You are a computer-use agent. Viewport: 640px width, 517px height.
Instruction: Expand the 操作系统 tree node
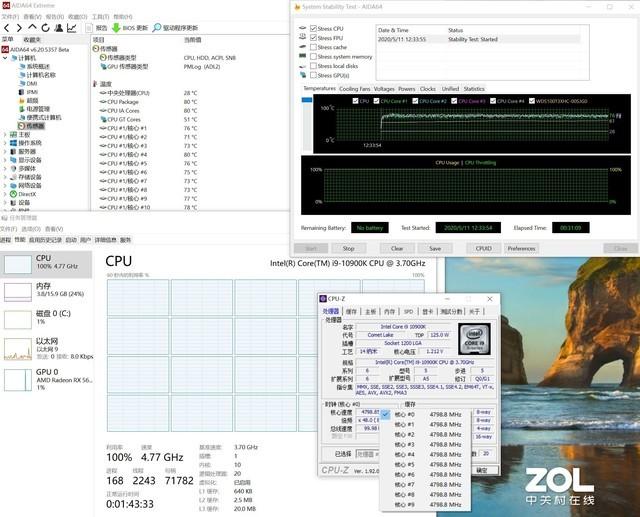pos(5,143)
